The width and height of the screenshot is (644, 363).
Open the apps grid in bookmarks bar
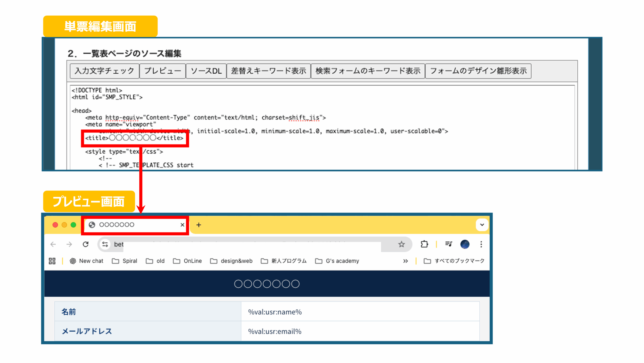tap(52, 261)
